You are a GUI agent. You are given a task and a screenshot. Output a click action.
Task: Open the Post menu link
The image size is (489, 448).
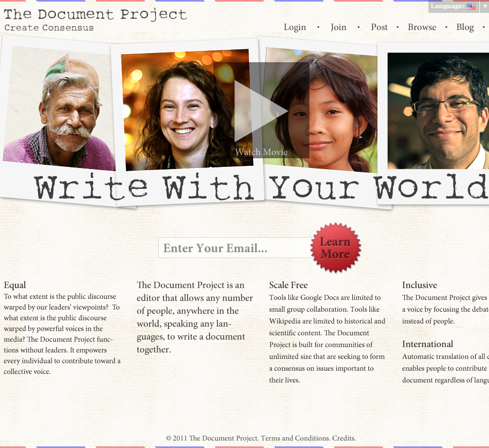pyautogui.click(x=379, y=27)
